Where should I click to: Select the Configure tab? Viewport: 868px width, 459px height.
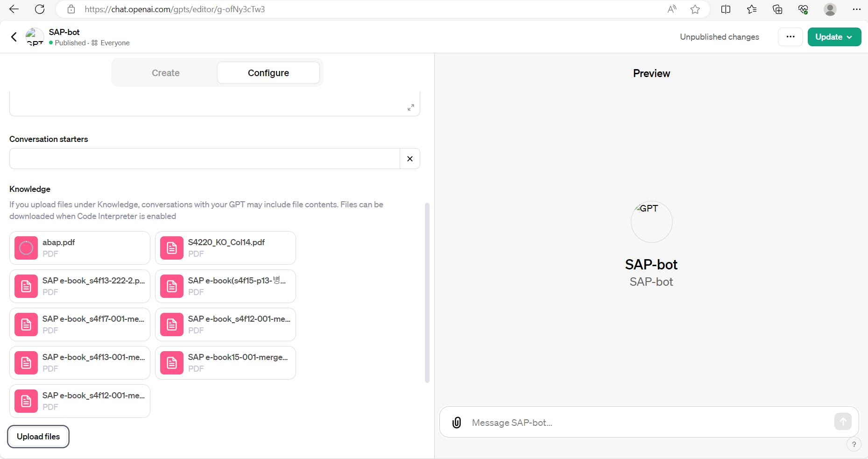268,73
